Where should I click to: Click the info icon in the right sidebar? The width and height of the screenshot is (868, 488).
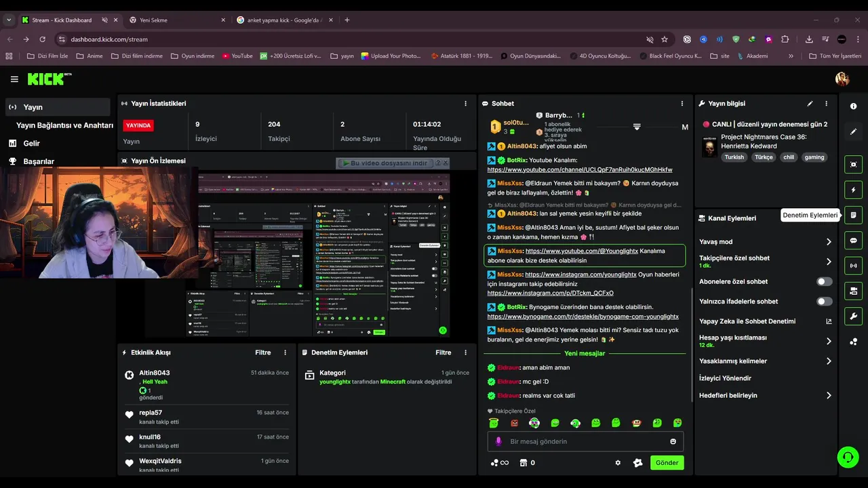pyautogui.click(x=853, y=106)
